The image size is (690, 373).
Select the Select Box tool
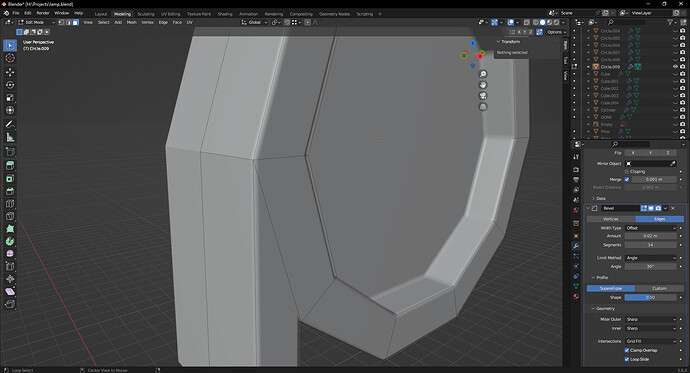point(10,45)
